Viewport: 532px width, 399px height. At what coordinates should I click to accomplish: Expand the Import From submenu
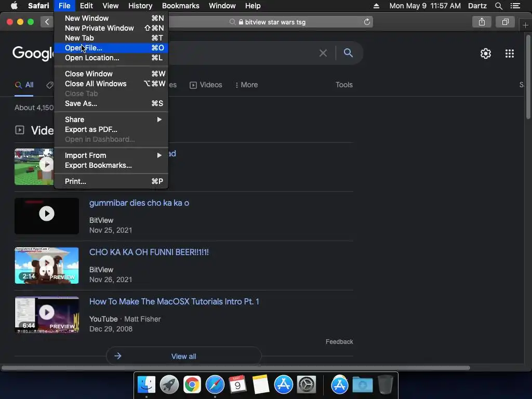click(111, 155)
